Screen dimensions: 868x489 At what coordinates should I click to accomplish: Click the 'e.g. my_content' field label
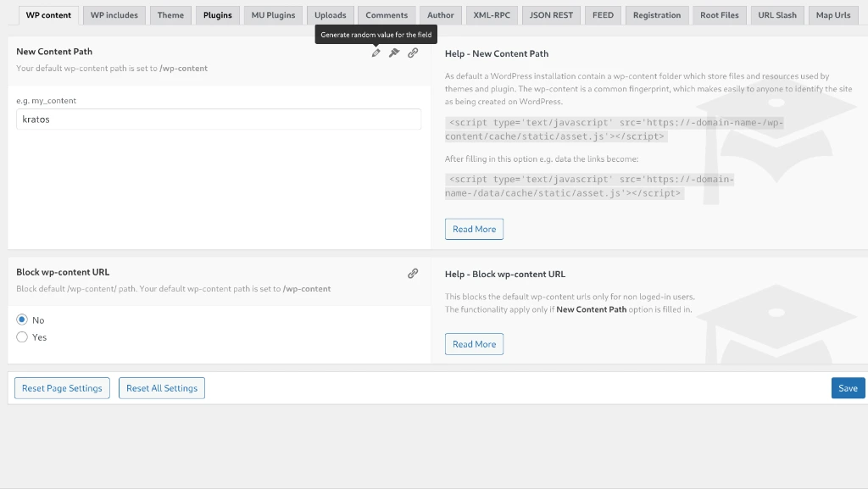tap(47, 101)
